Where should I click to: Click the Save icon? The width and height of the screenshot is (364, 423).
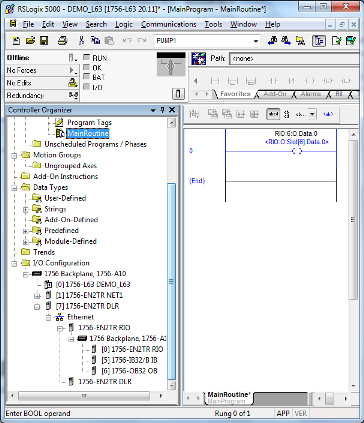[x=44, y=41]
